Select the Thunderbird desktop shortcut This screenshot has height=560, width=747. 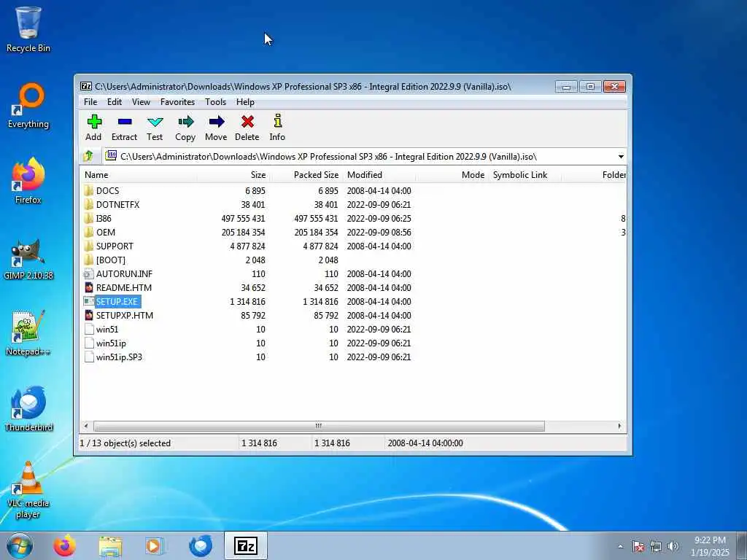pyautogui.click(x=28, y=408)
